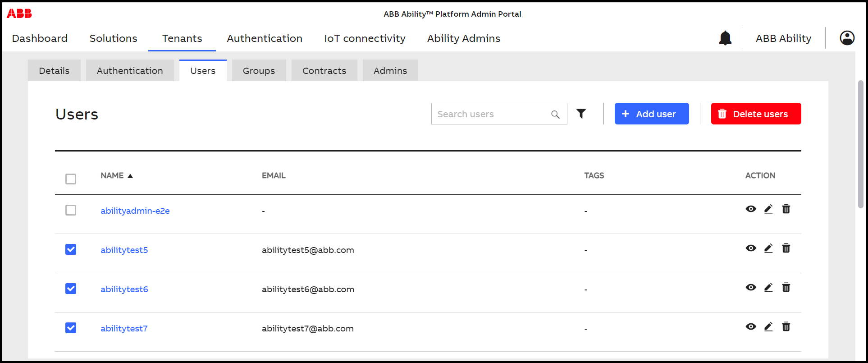Uncheck the abilitytest6 row checkbox
The width and height of the screenshot is (868, 363).
click(71, 289)
